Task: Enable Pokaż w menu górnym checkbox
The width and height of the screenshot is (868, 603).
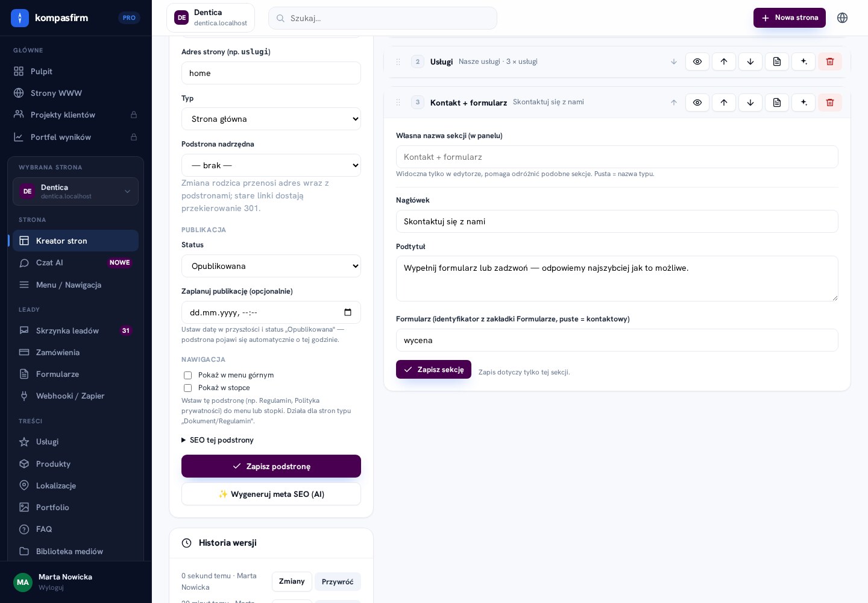Action: [187, 375]
